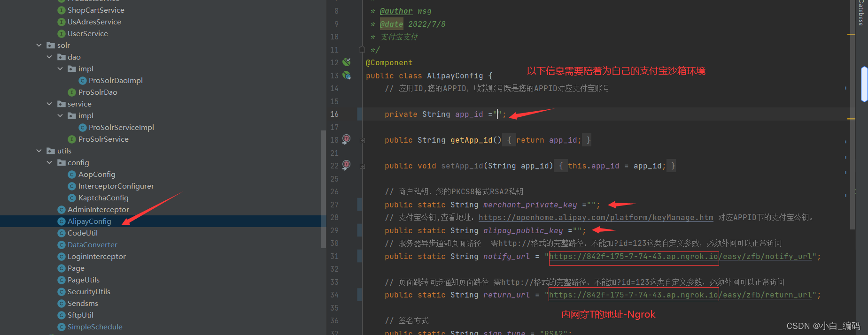Expand folded setApp_id method at line 22
The width and height of the screenshot is (868, 335).
362,166
